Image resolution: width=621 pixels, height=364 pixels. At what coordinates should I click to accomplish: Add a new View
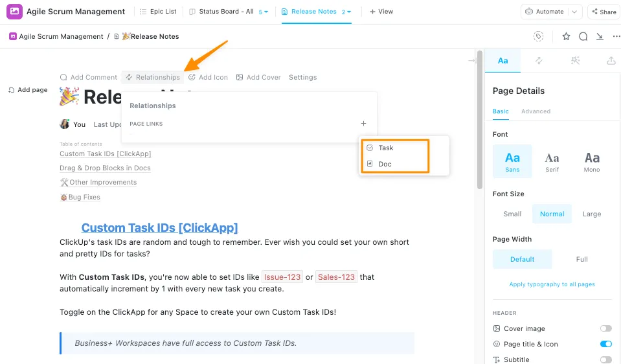381,12
